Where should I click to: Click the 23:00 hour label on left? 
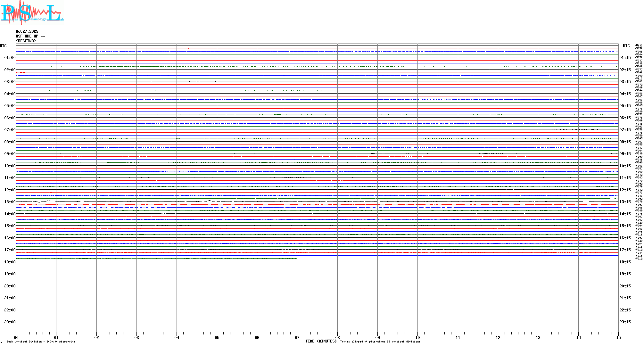pyautogui.click(x=10, y=322)
